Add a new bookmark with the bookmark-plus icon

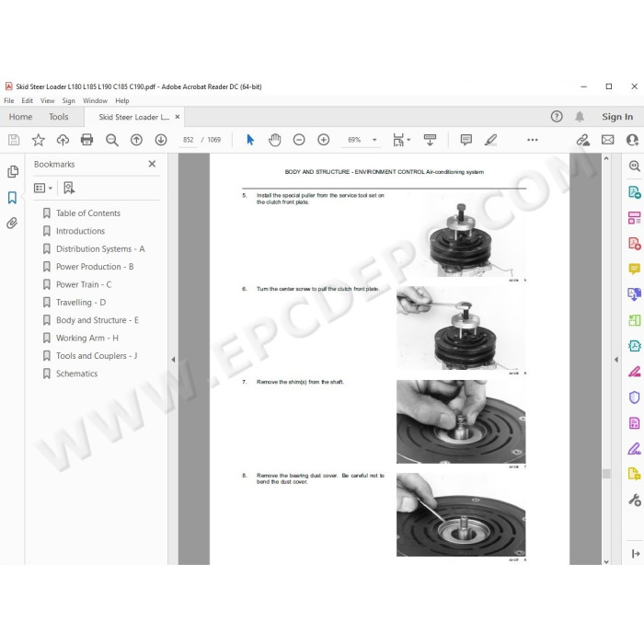coord(69,188)
